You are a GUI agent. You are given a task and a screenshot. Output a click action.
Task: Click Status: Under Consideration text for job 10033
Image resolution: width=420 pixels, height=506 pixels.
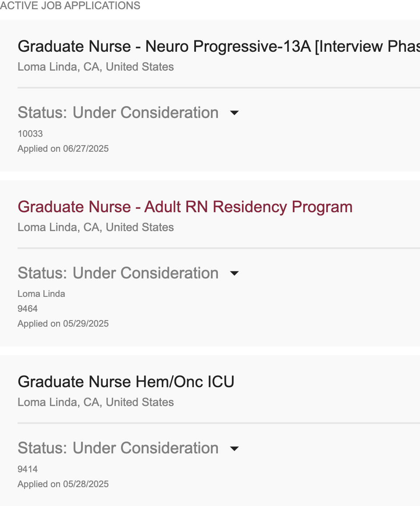pyautogui.click(x=118, y=113)
